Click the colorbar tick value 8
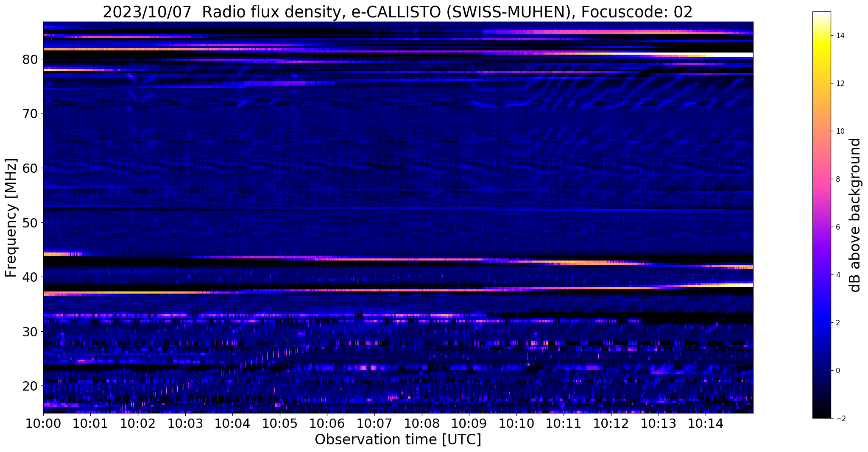Image resolution: width=868 pixels, height=452 pixels. [x=837, y=179]
